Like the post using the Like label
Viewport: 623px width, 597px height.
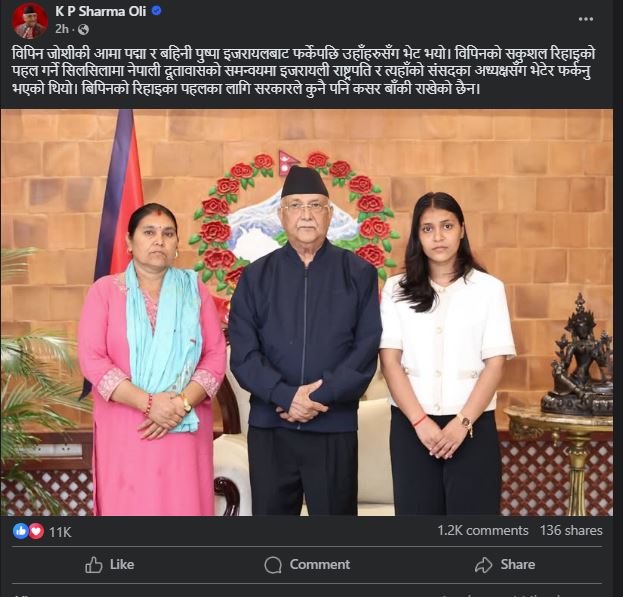(x=122, y=564)
